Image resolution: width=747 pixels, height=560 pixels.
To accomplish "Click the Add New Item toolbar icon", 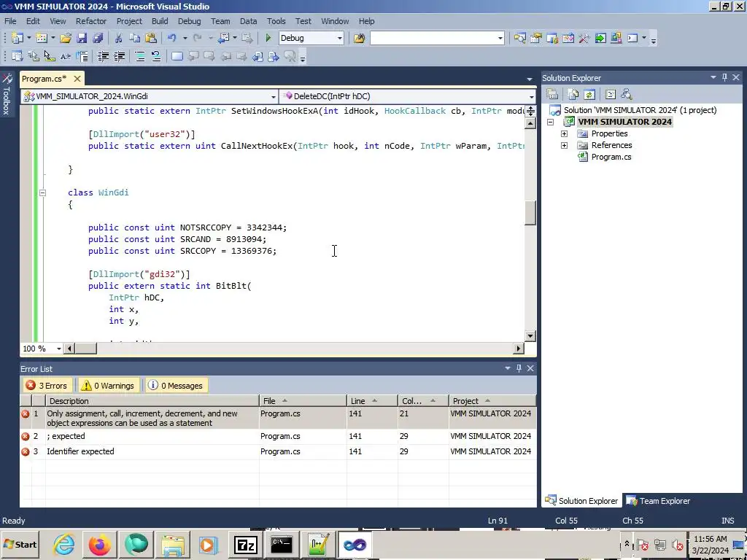I will [x=42, y=38].
